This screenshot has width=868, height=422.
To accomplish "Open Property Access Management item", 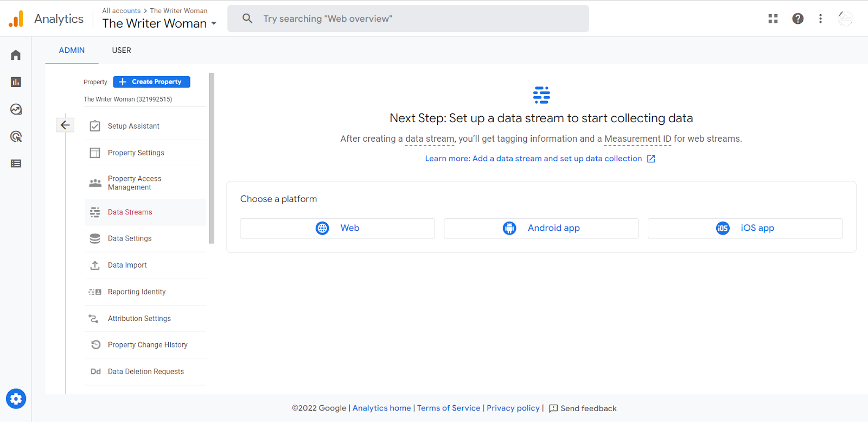I will tap(145, 183).
